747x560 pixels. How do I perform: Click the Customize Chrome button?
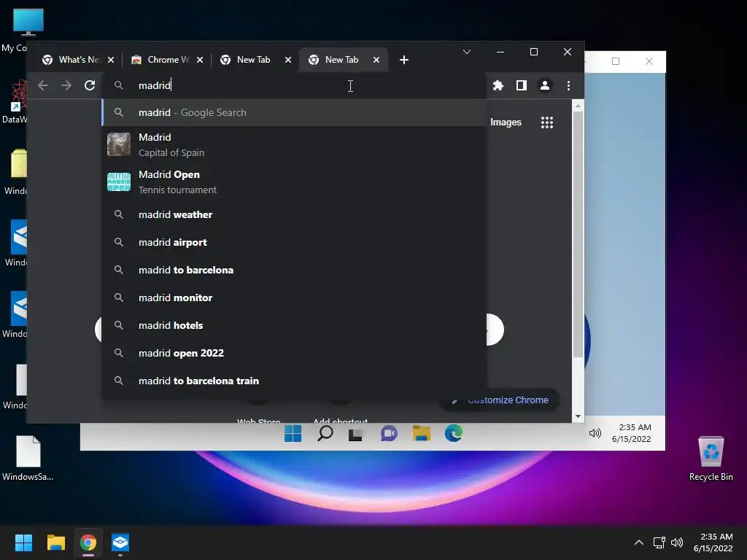(499, 400)
